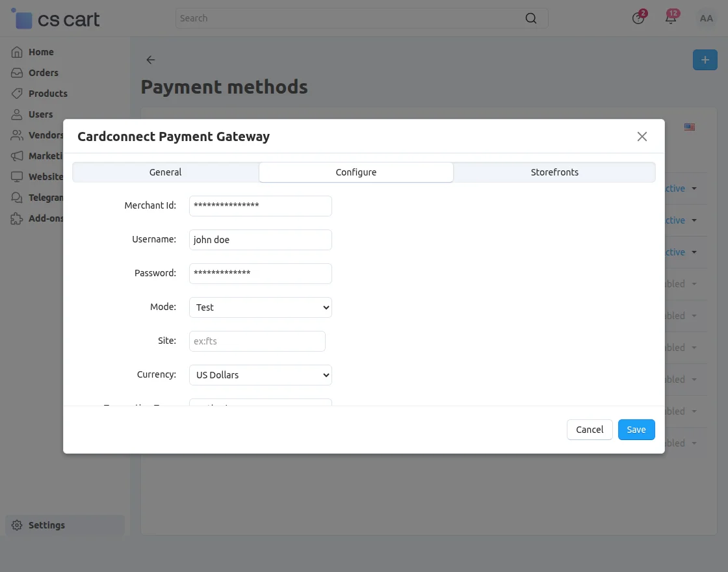Click the Settings gear icon
This screenshot has height=572, width=728.
tap(17, 525)
